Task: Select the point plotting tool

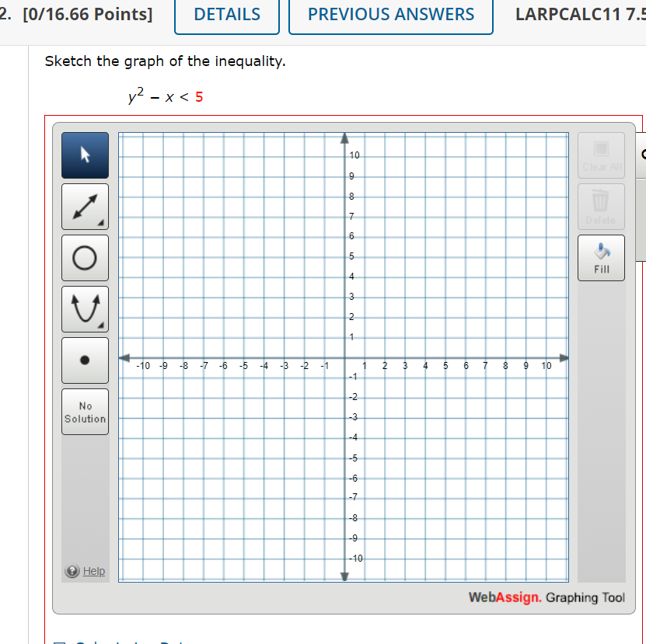Action: click(85, 360)
